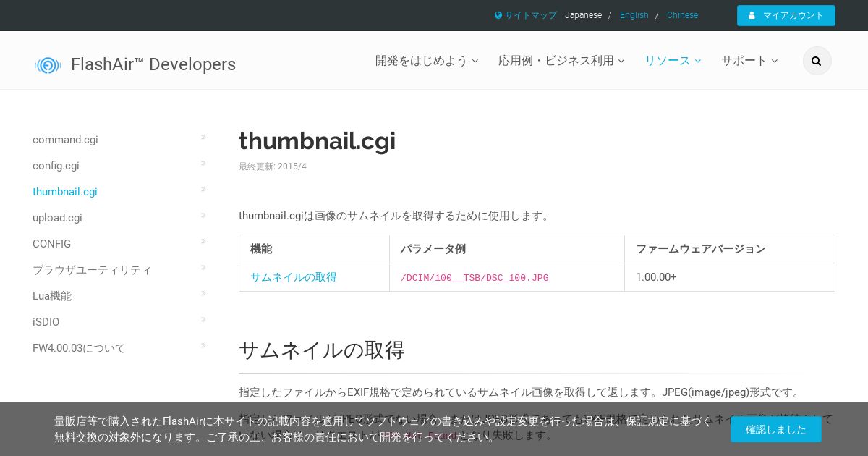Open upload.cgi in the sidebar
Viewport: 868px width, 456px height.
(57, 218)
